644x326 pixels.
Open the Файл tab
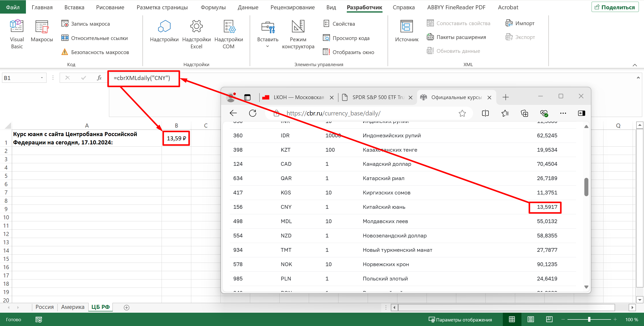coord(13,7)
